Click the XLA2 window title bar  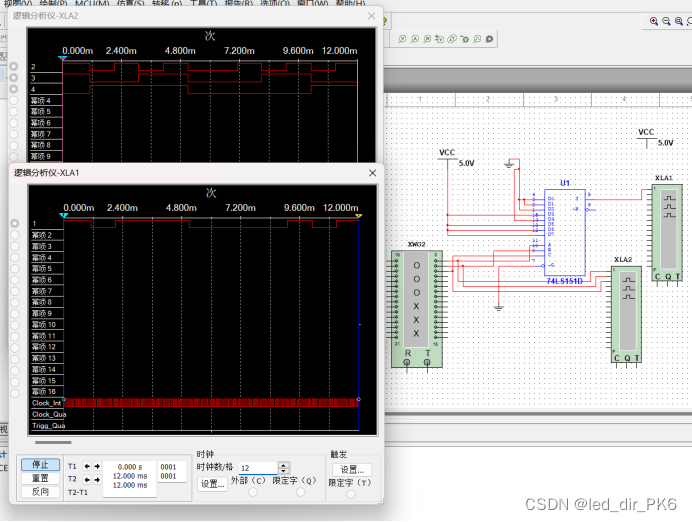point(196,16)
